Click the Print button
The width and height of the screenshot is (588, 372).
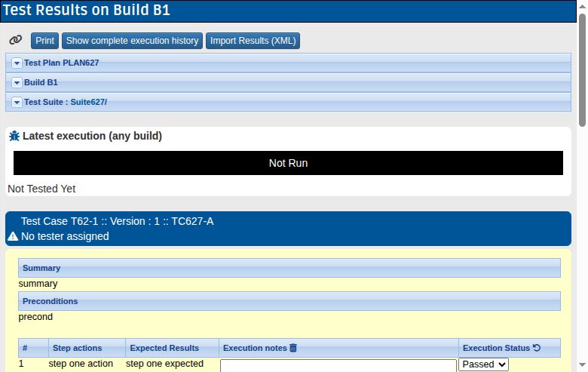point(45,41)
